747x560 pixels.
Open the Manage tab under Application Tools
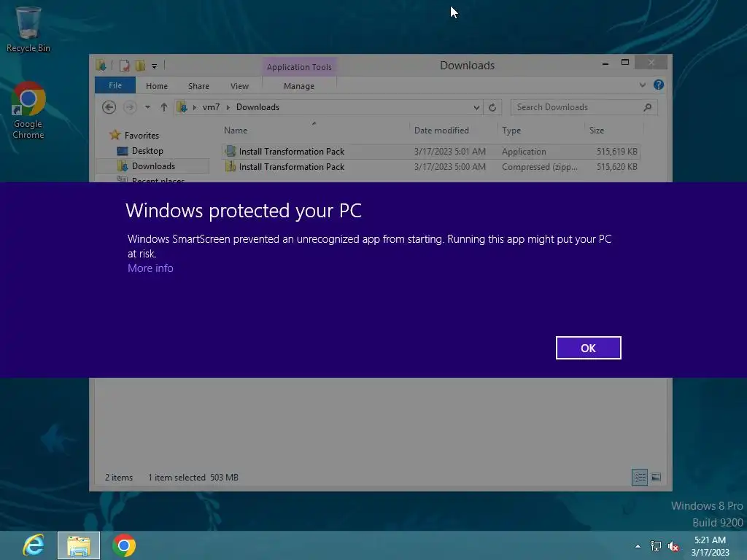click(x=299, y=86)
